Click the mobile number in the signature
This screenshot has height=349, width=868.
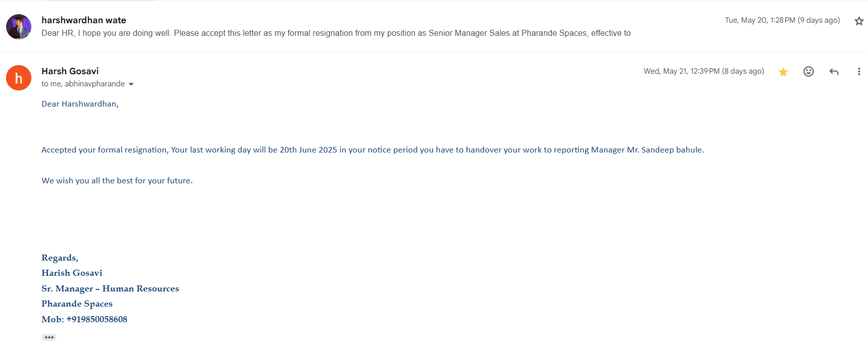(x=97, y=319)
